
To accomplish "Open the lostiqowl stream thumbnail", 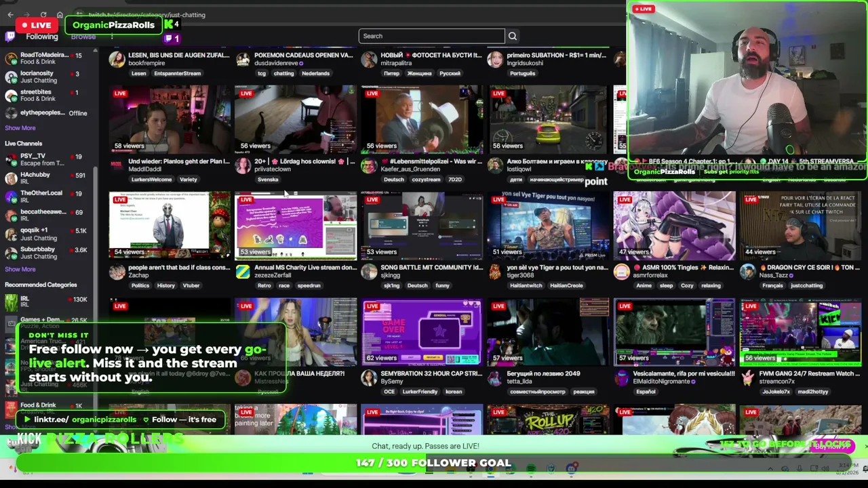I will coord(548,119).
